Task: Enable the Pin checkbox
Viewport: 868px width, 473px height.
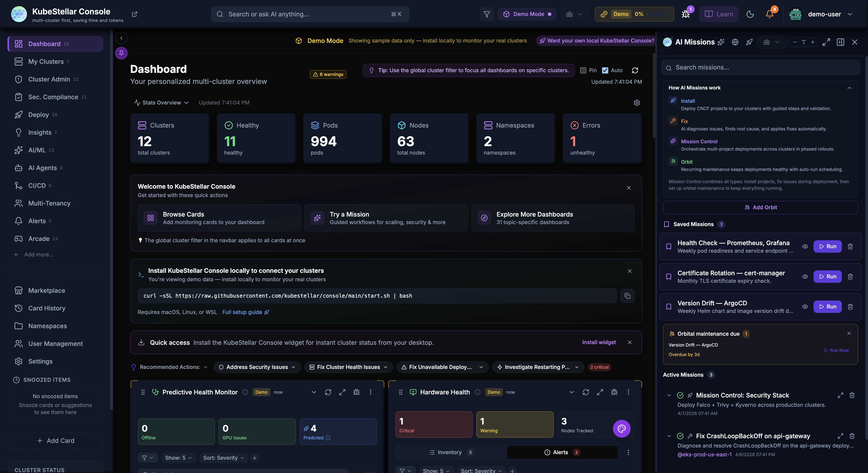Action: pyautogui.click(x=583, y=70)
